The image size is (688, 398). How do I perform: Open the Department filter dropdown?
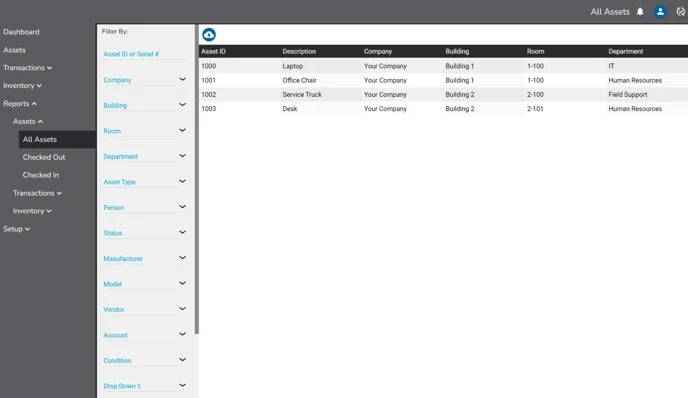point(145,156)
